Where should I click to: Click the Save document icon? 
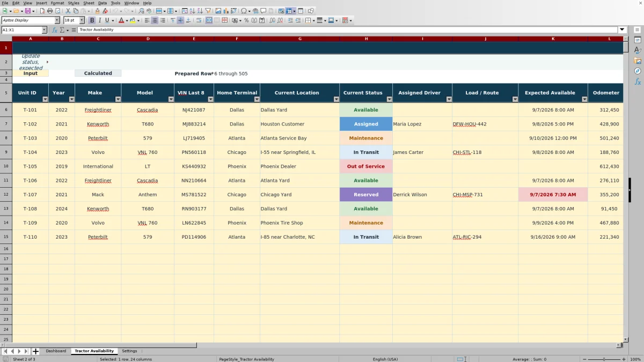pos(27,11)
